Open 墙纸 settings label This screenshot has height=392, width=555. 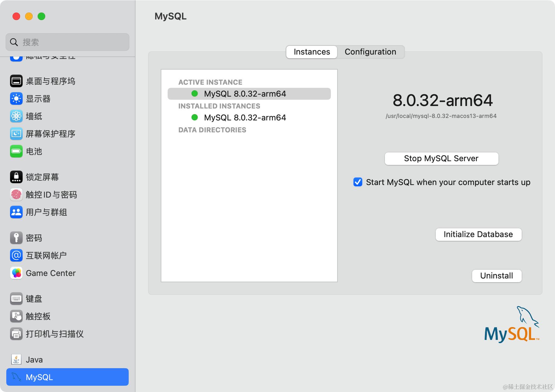click(34, 116)
